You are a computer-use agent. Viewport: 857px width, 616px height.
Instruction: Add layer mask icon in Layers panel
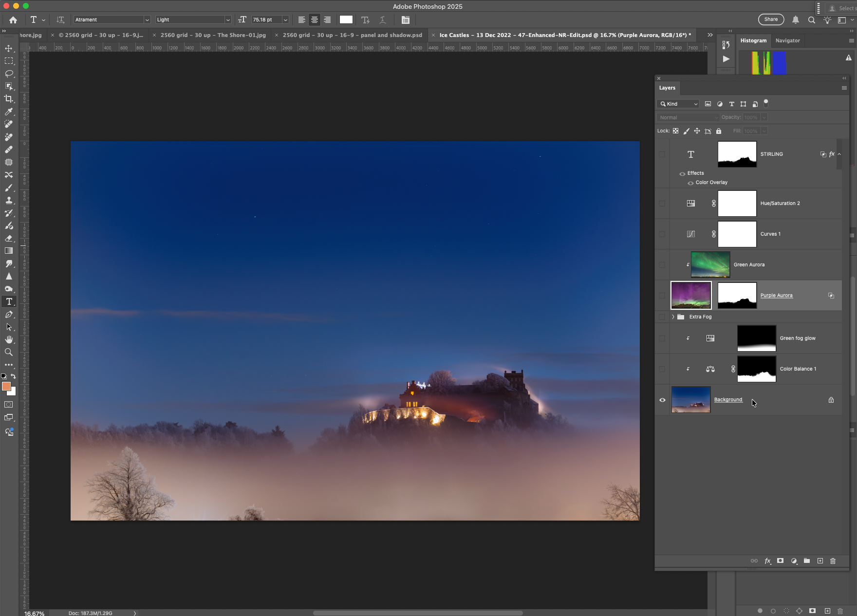click(781, 561)
